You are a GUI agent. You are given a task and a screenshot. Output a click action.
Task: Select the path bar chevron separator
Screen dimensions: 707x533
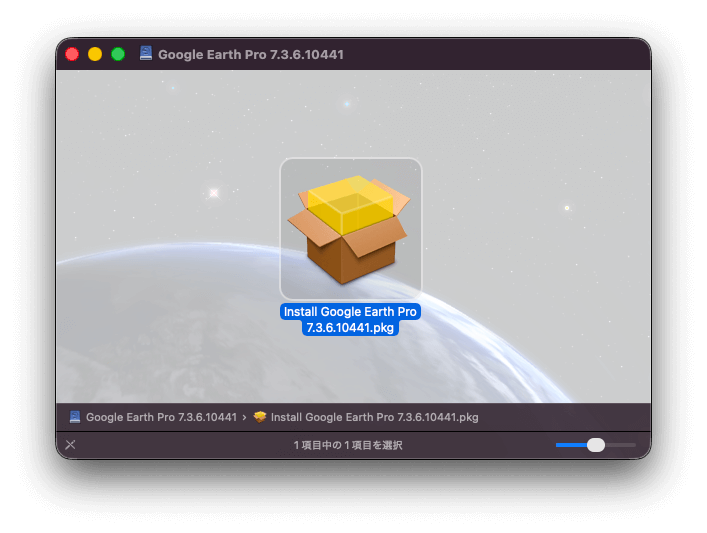point(245,417)
